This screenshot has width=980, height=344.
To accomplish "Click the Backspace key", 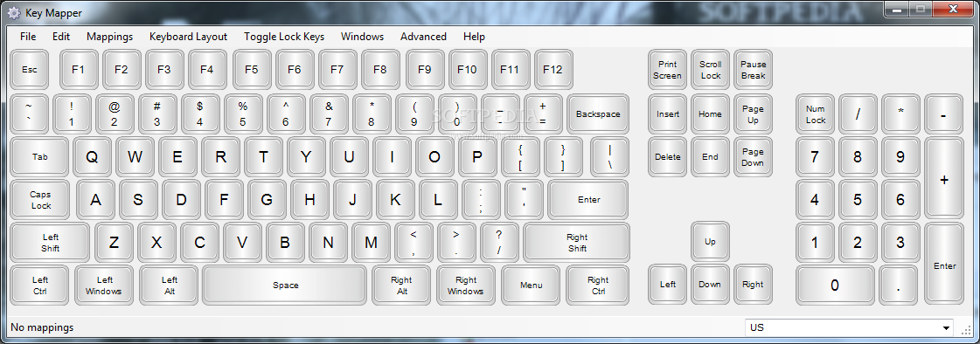I will coord(598,114).
